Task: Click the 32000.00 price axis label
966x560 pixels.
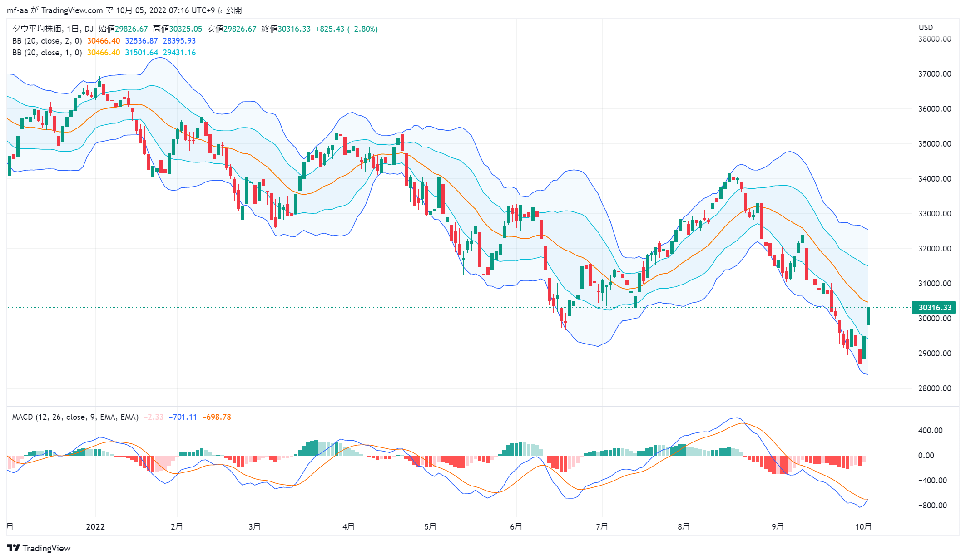Action: click(935, 249)
